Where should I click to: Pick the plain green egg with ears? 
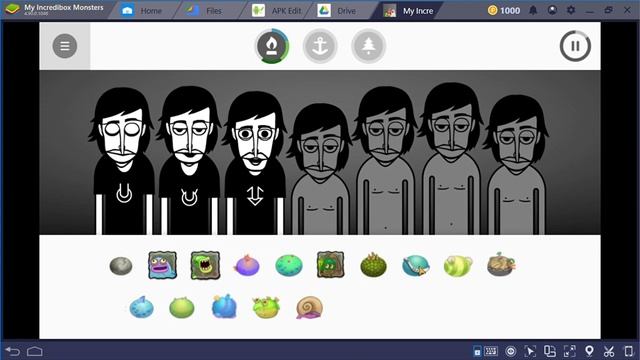(182, 307)
